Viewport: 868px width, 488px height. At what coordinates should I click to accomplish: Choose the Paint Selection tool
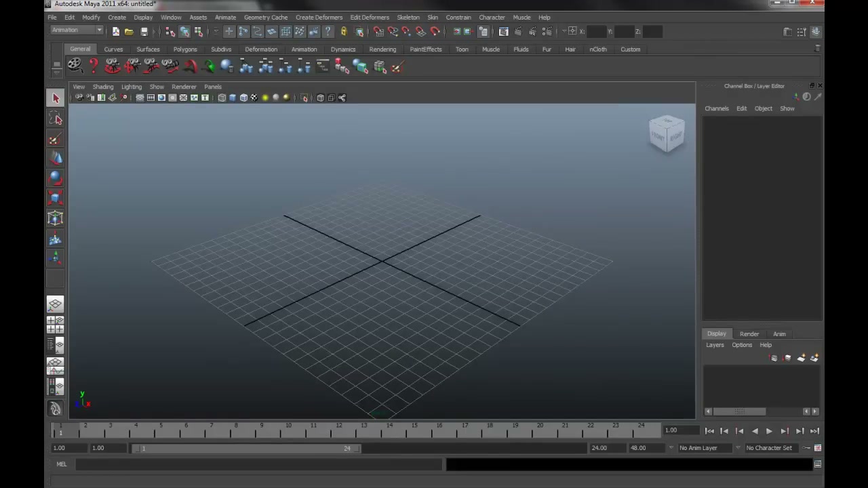[56, 140]
